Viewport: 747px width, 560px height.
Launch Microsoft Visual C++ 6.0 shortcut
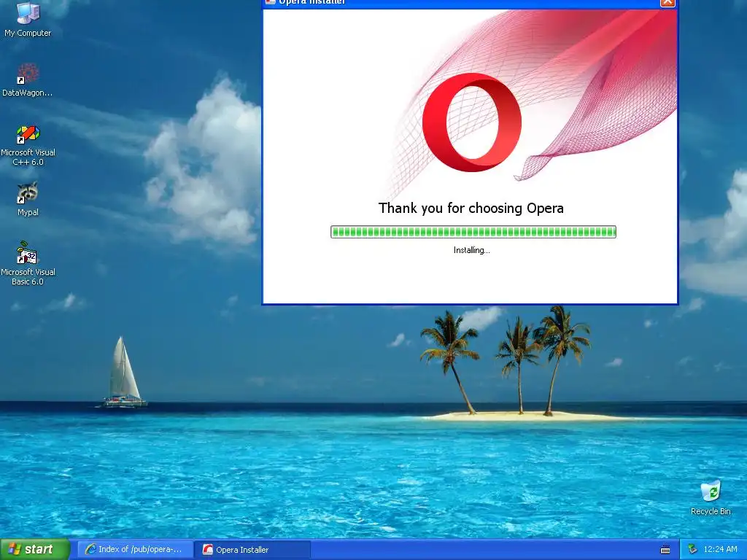click(x=28, y=145)
